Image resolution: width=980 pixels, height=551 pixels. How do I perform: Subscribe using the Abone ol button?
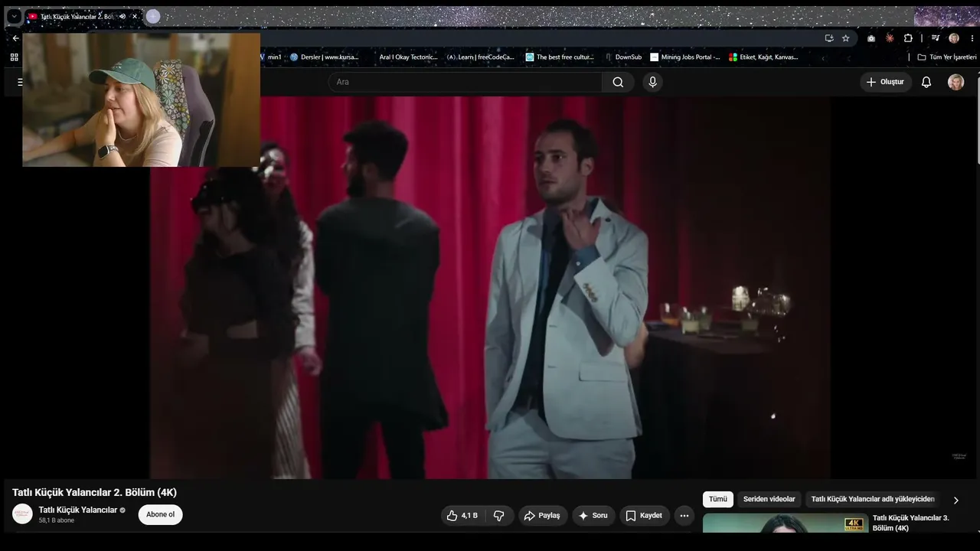[x=160, y=514]
